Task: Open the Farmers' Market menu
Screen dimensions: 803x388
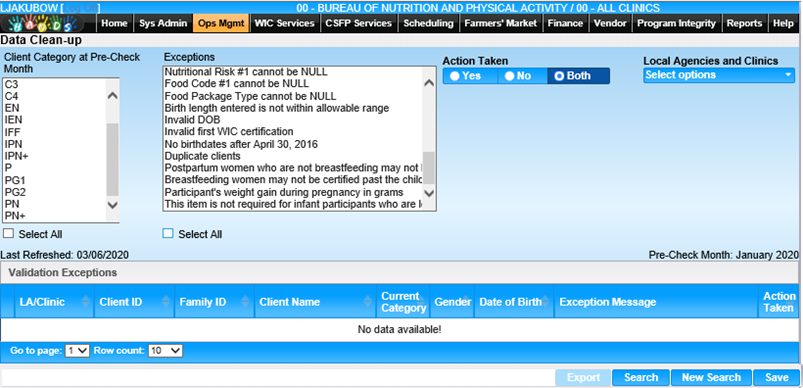Action: coord(500,24)
